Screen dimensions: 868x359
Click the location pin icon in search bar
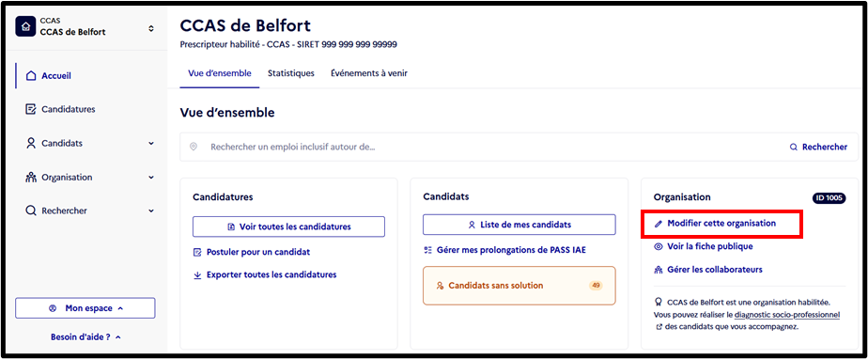click(x=194, y=147)
